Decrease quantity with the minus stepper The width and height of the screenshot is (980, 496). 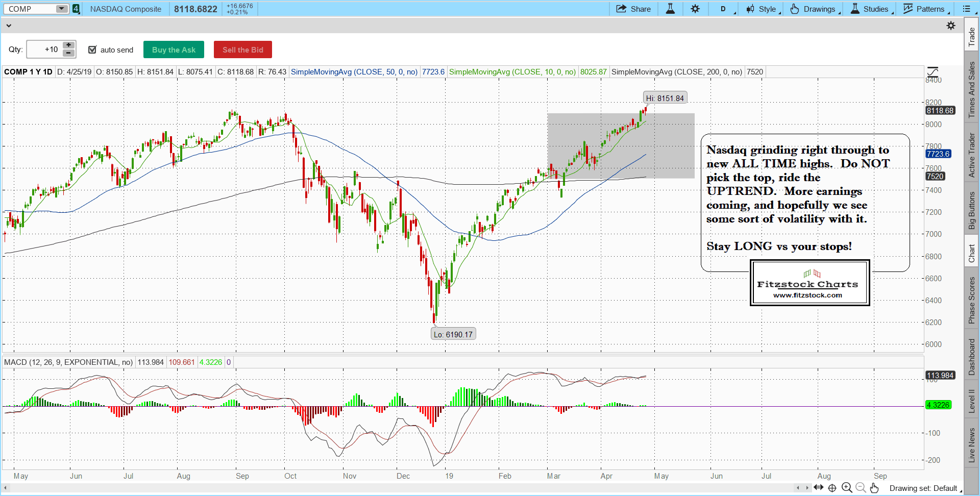click(68, 53)
